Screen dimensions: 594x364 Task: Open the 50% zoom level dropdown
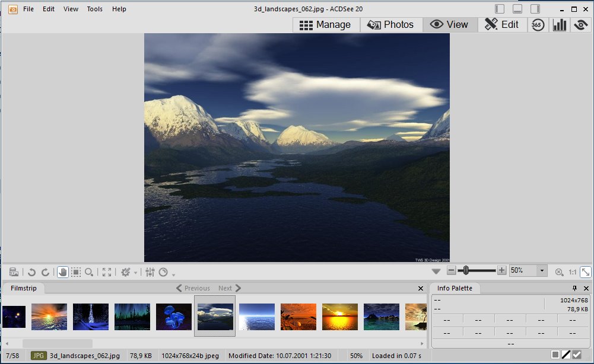pyautogui.click(x=542, y=270)
